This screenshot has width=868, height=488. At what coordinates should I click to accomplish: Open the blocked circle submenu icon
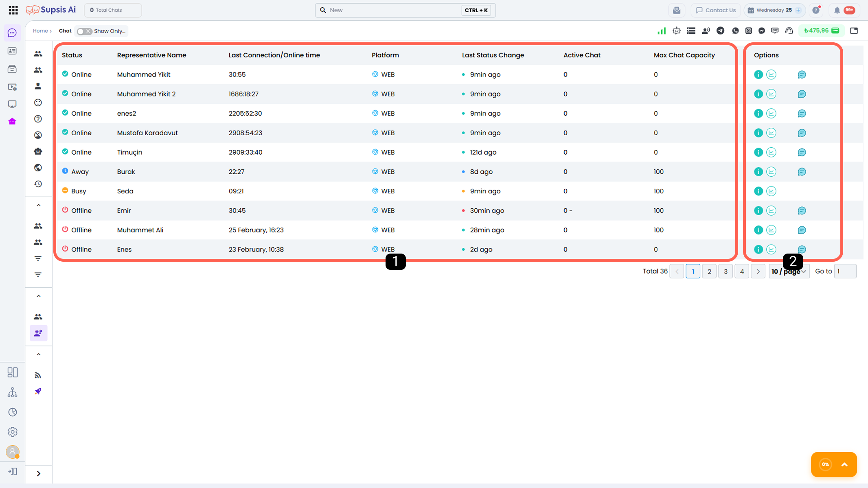coord(38,135)
